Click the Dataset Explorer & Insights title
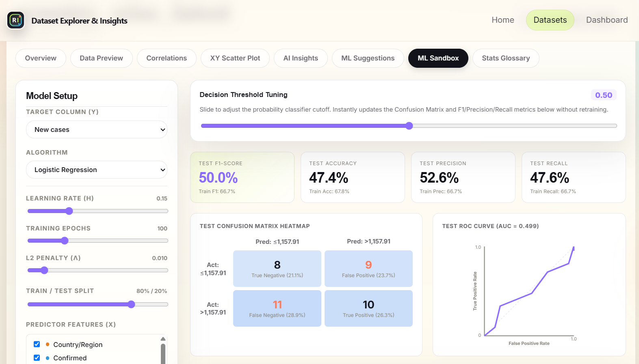This screenshot has height=364, width=639. coord(79,21)
